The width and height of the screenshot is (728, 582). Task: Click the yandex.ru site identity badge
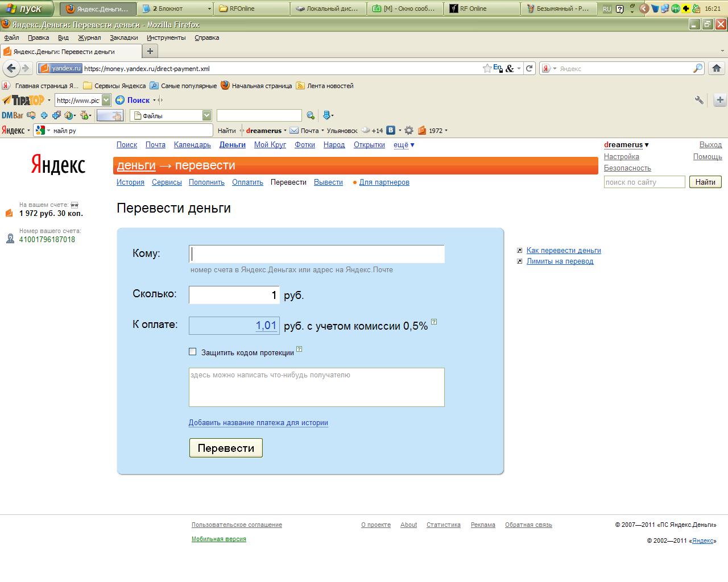(x=60, y=68)
